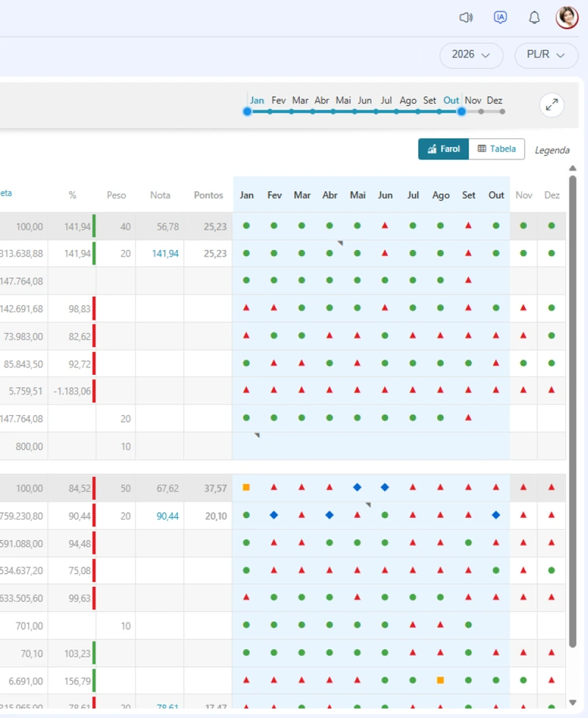The width and height of the screenshot is (588, 718).
Task: Click the vertical scrollbar thumb of the table
Action: point(573,412)
